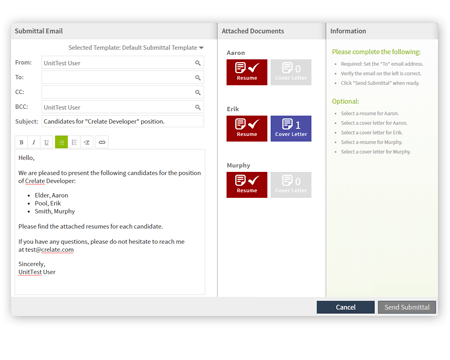This screenshot has width=450, height=360.
Task: Click the 'Click Send Submittal when ready' item
Action: pyautogui.click(x=380, y=83)
